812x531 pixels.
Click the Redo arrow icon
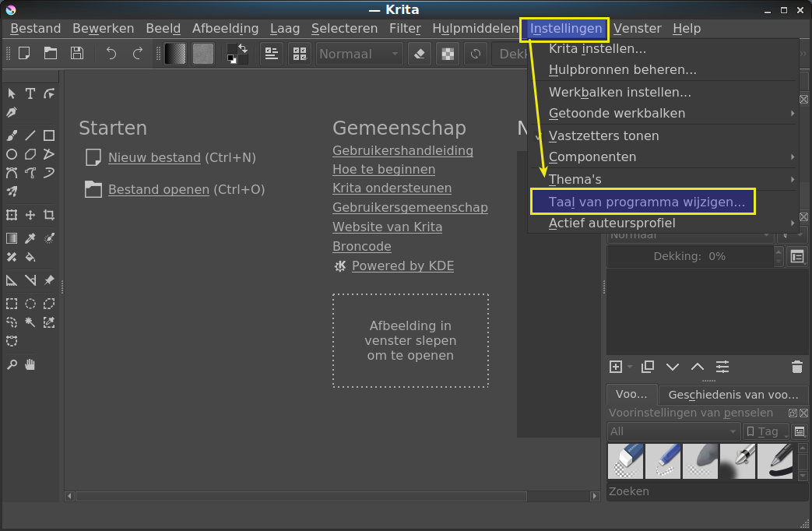pyautogui.click(x=137, y=54)
